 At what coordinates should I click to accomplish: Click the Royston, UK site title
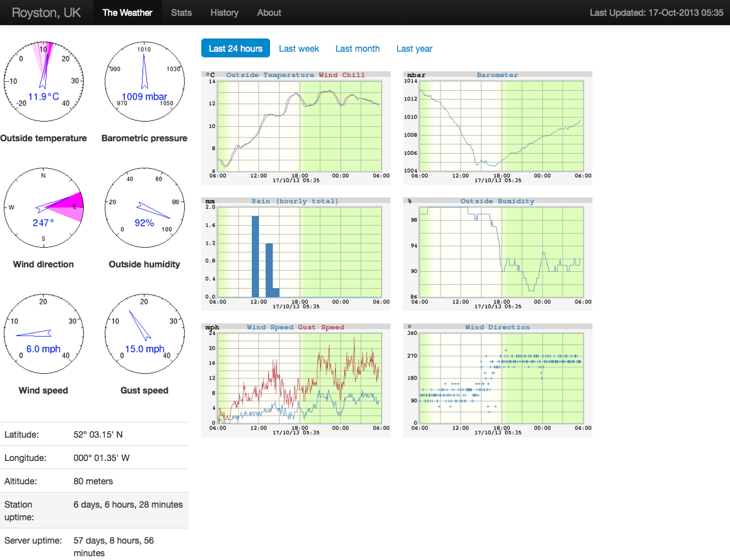[x=46, y=13]
